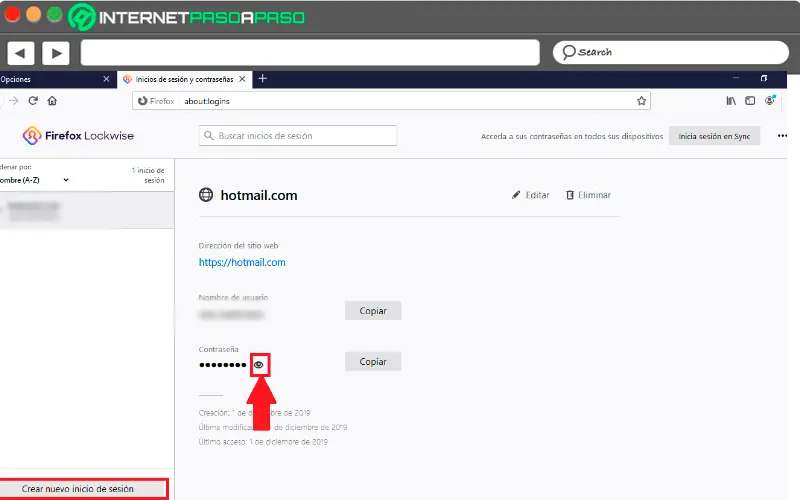The width and height of the screenshot is (800, 500).
Task: Open the Firefox account icon
Action: click(770, 101)
